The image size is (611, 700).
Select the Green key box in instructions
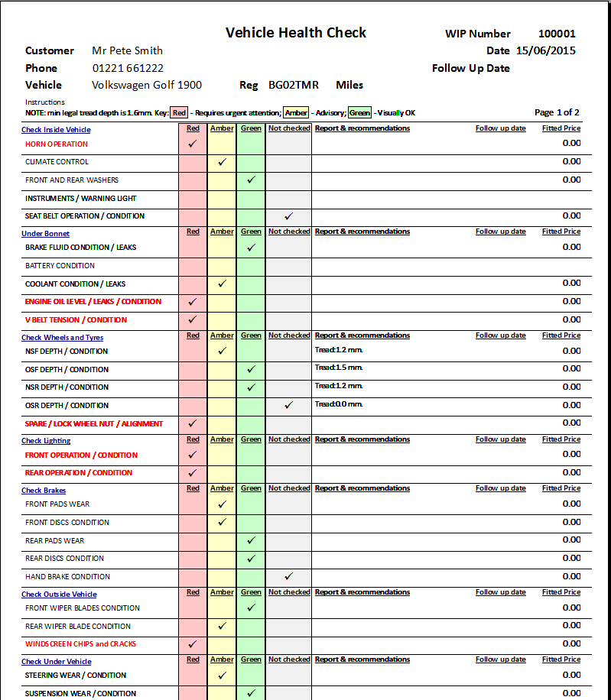(359, 112)
